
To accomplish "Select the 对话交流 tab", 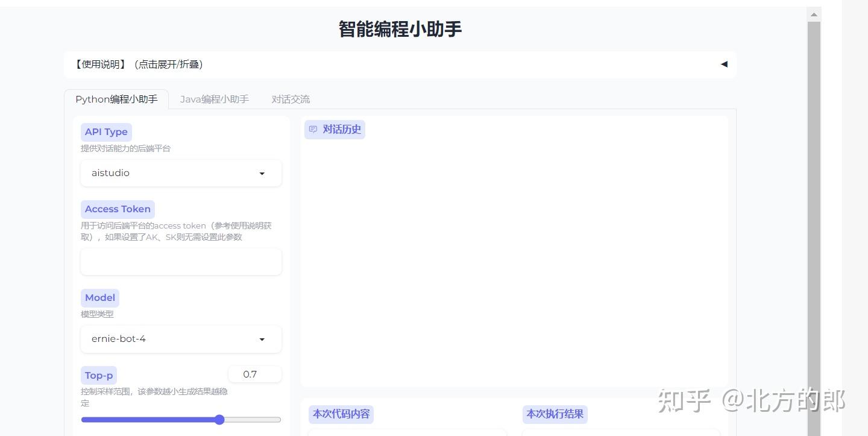I will (x=291, y=99).
